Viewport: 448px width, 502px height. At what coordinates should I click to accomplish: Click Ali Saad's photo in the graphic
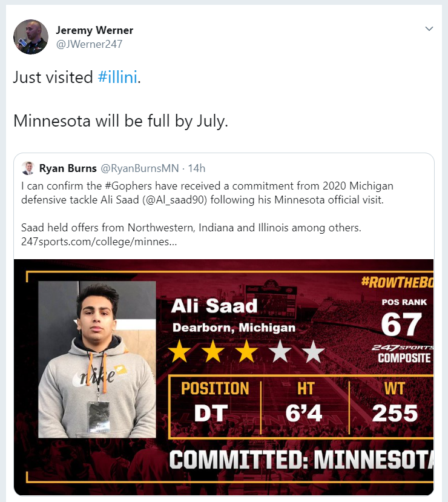point(97,358)
